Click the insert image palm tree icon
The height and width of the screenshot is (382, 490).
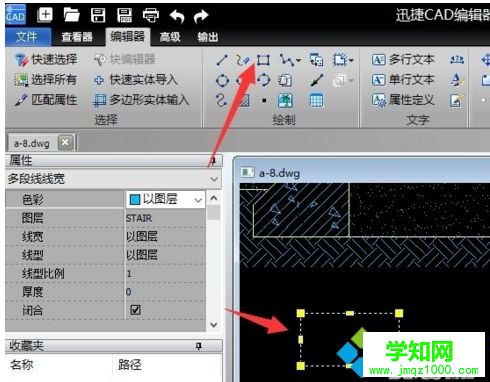click(x=285, y=100)
